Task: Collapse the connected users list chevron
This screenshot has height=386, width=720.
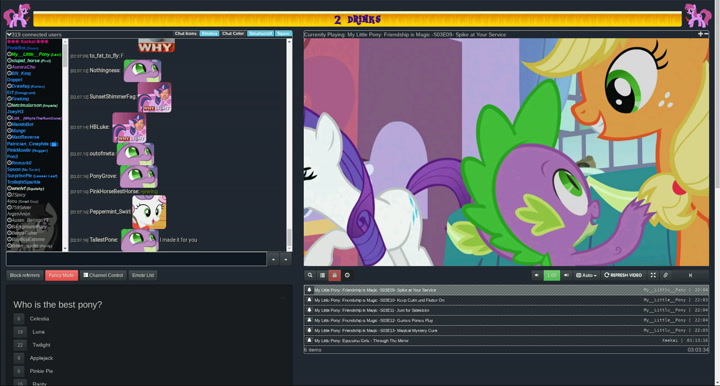Action: pos(9,34)
